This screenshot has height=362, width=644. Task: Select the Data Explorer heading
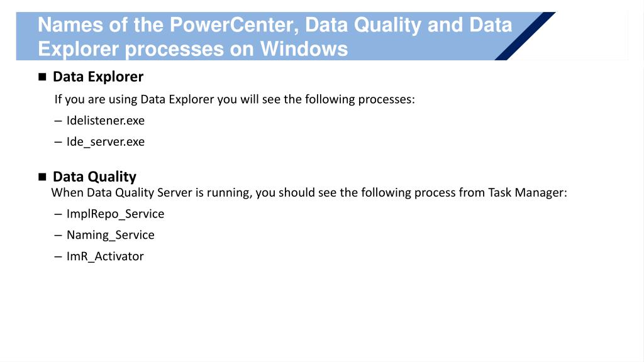98,77
